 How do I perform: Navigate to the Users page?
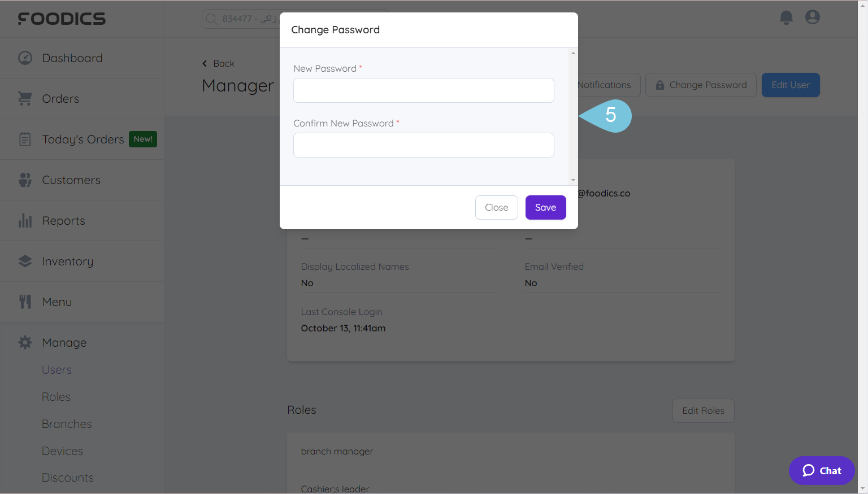pyautogui.click(x=57, y=369)
